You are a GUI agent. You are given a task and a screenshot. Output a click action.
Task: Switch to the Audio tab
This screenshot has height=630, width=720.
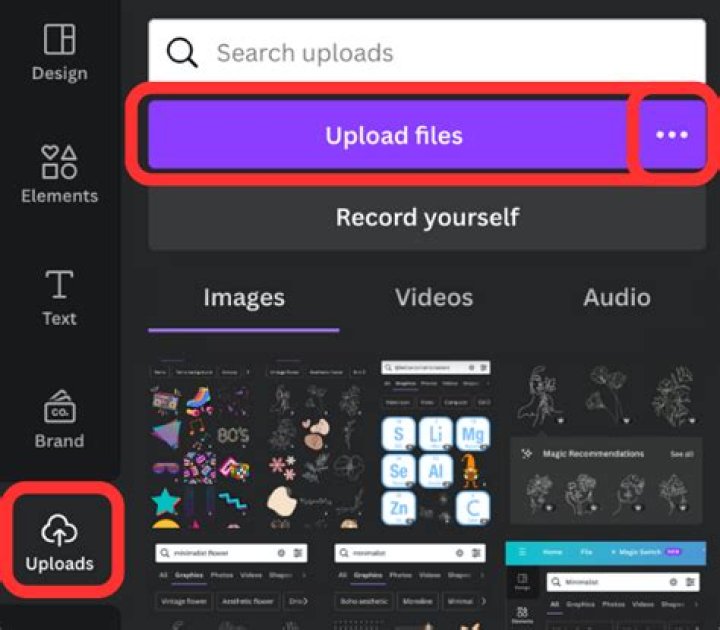click(616, 297)
